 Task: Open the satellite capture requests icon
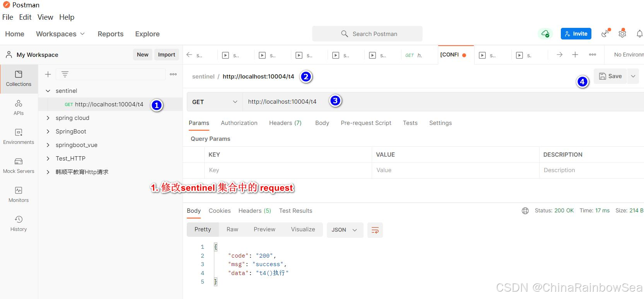coord(606,34)
